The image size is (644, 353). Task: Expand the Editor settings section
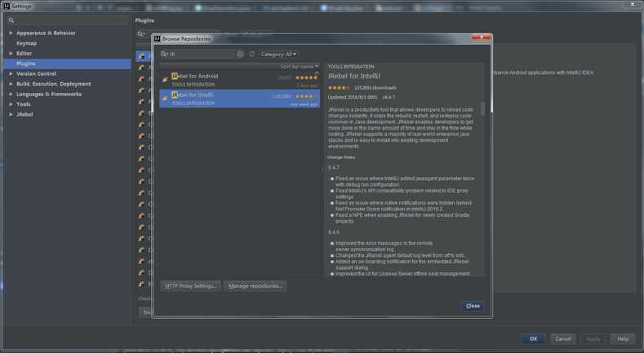coord(11,53)
